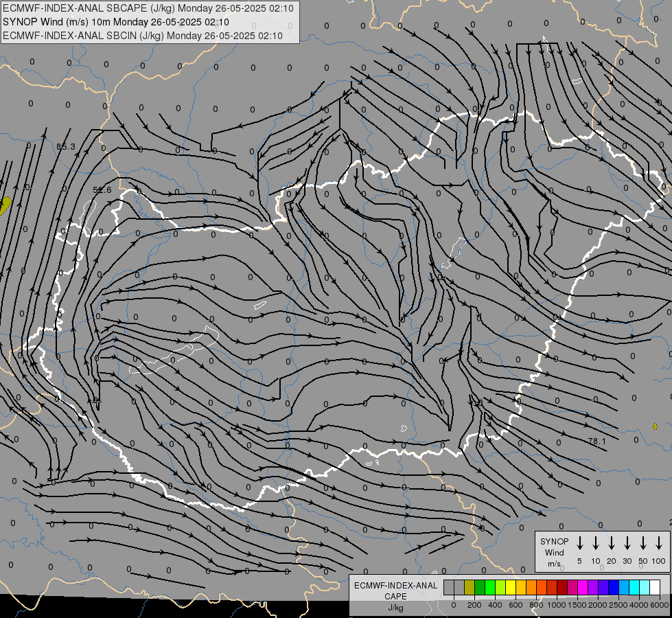The height and width of the screenshot is (618, 672).
Task: Click the large elongated lake outline on map
Action: (174, 350)
